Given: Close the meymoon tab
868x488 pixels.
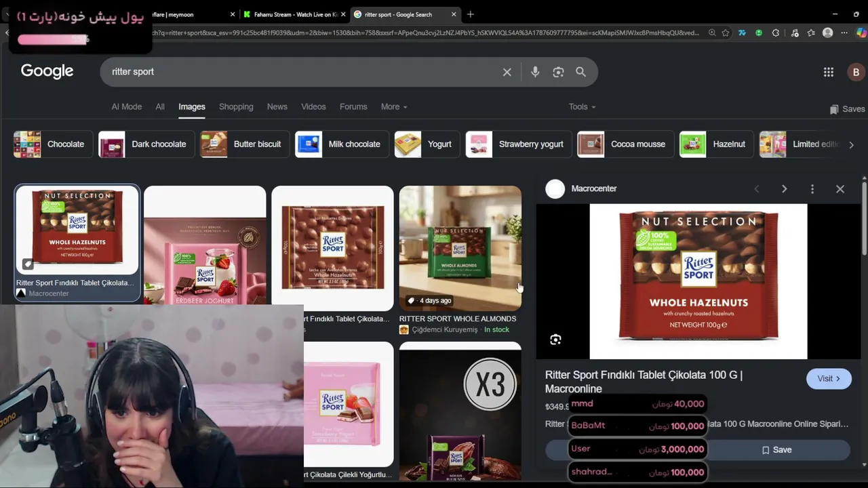Looking at the screenshot, I should click(233, 14).
